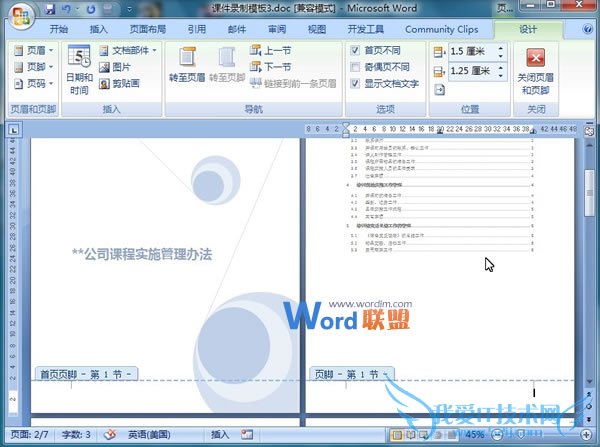Click the zoom out minus button
This screenshot has height=447, width=600.
coord(497,435)
